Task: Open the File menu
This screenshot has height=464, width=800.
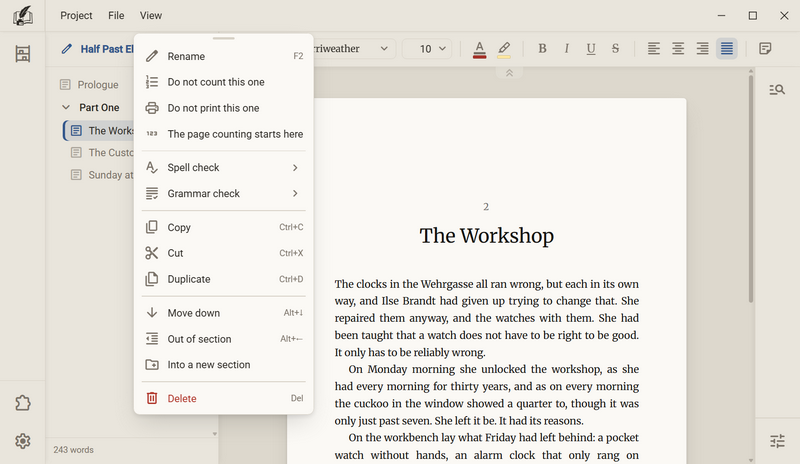Action: click(116, 15)
